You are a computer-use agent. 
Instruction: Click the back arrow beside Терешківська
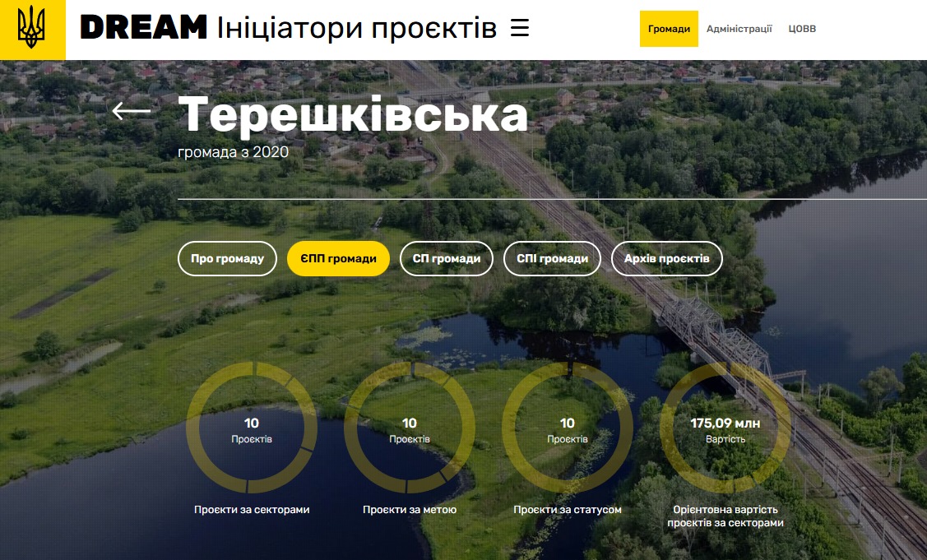(132, 110)
